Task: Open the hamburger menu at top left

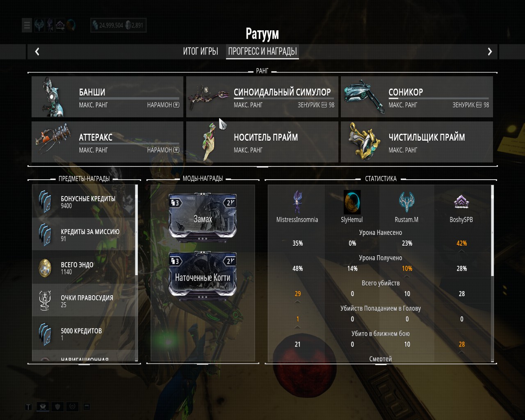Action: tap(27, 25)
